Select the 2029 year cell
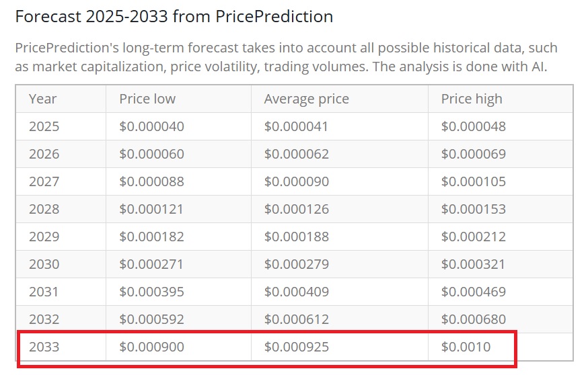 (x=44, y=237)
